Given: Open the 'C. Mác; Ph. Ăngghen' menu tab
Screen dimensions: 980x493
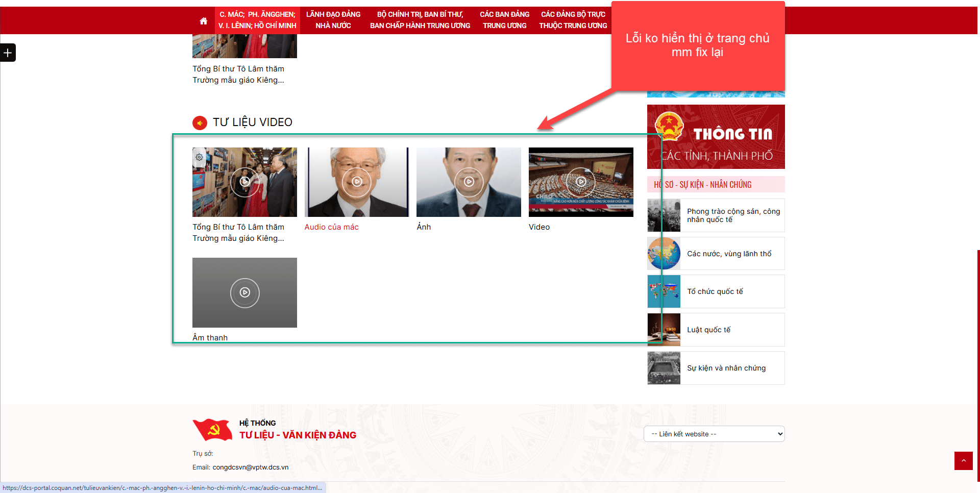Looking at the screenshot, I should (257, 20).
